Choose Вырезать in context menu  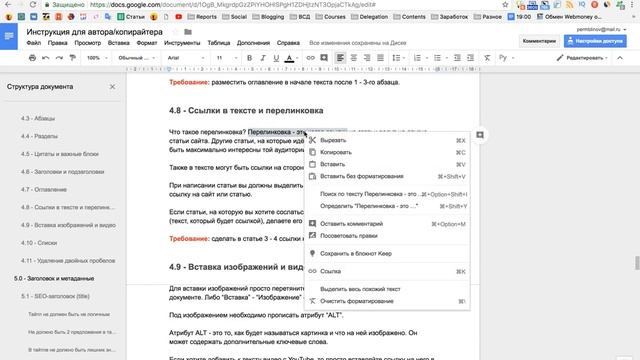coord(387,140)
